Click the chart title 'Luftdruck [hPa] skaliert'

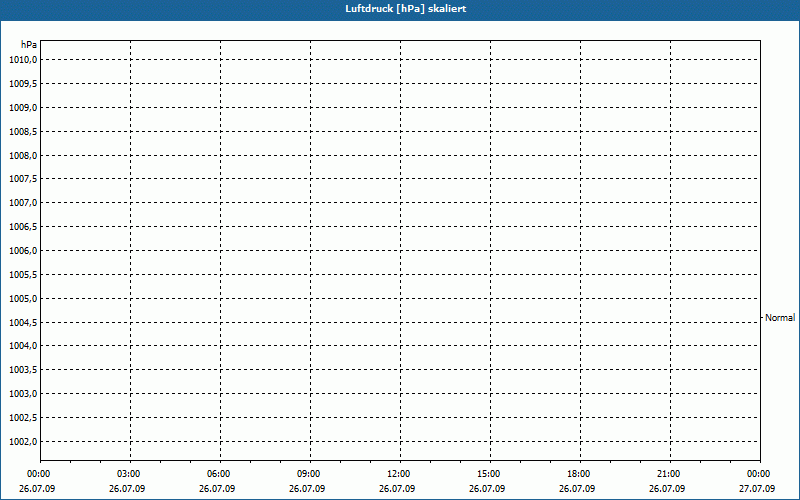coord(406,9)
